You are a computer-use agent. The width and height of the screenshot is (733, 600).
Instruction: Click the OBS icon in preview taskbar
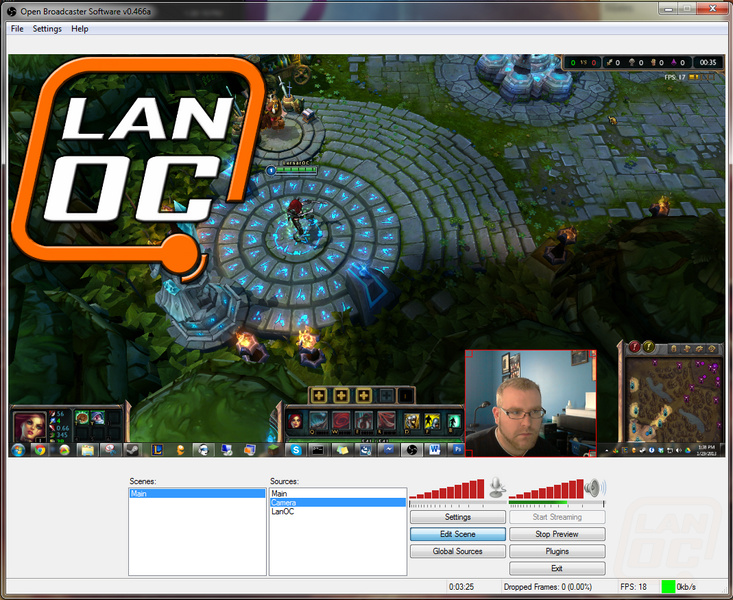coord(412,450)
